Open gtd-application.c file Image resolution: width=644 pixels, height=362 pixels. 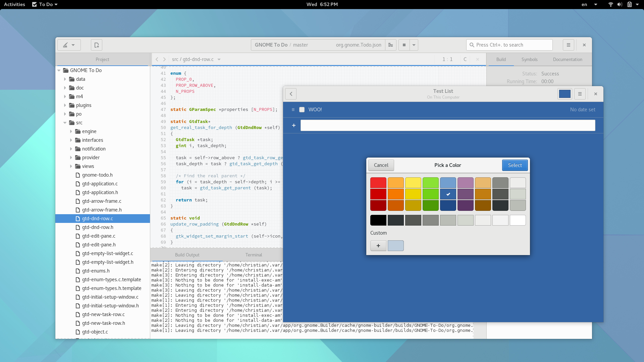[100, 184]
